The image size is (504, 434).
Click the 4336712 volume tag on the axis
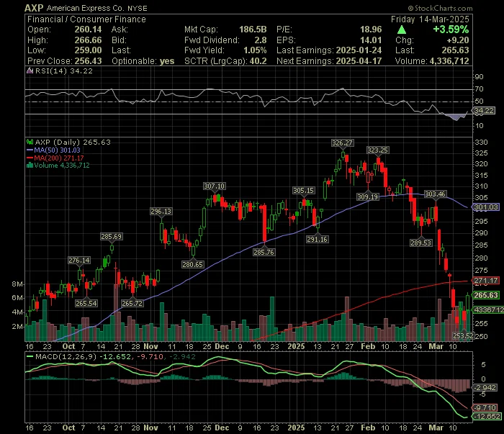tap(488, 309)
